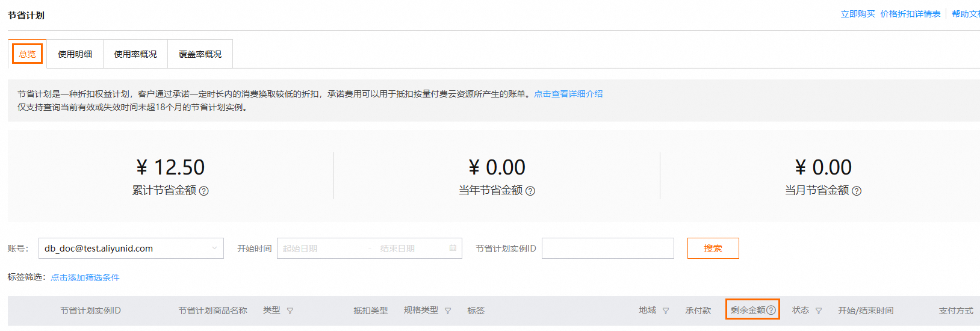This screenshot has width=980, height=331.
Task: Click help icon beside 当月节省金额
Action: (x=857, y=191)
